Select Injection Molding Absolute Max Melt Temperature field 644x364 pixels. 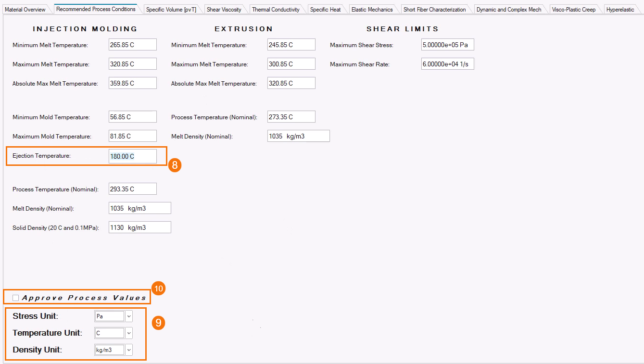pyautogui.click(x=133, y=83)
